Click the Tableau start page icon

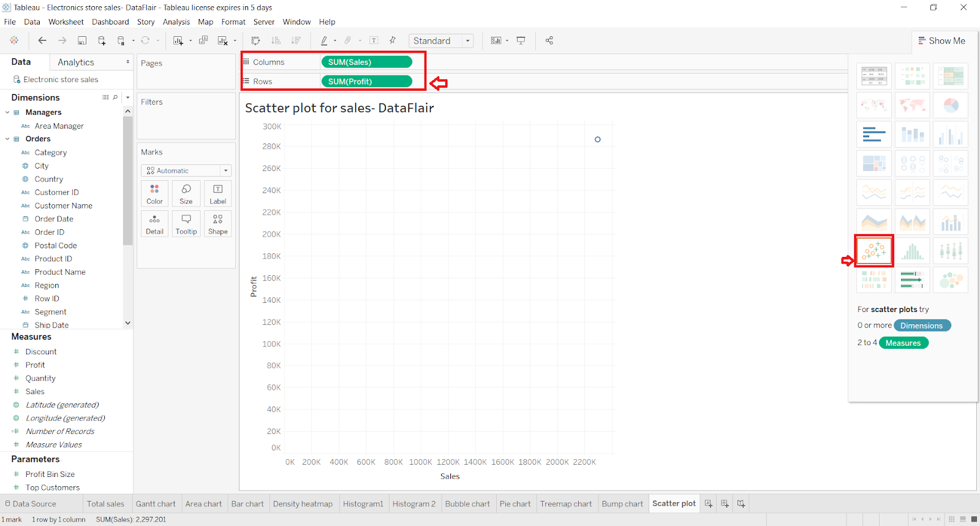pos(14,40)
